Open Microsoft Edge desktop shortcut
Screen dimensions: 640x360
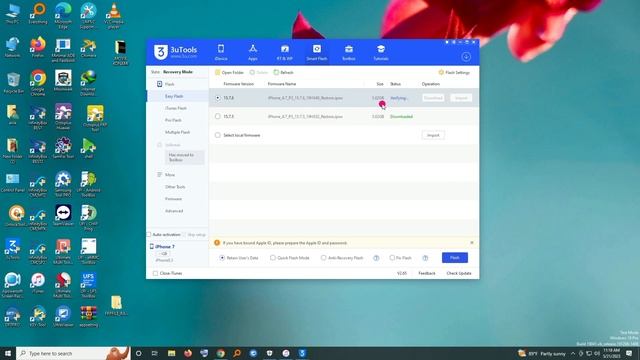click(63, 16)
